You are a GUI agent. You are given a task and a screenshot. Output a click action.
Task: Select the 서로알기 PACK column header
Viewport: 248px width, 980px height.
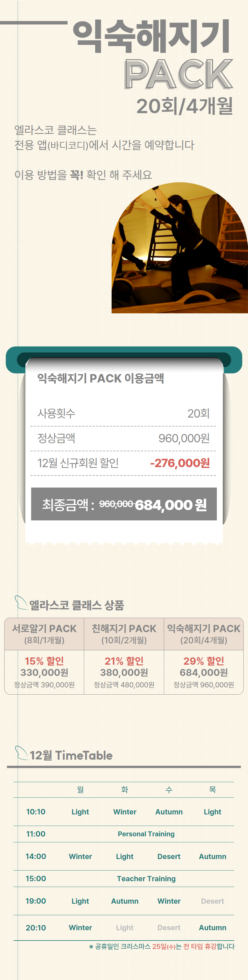click(x=44, y=634)
